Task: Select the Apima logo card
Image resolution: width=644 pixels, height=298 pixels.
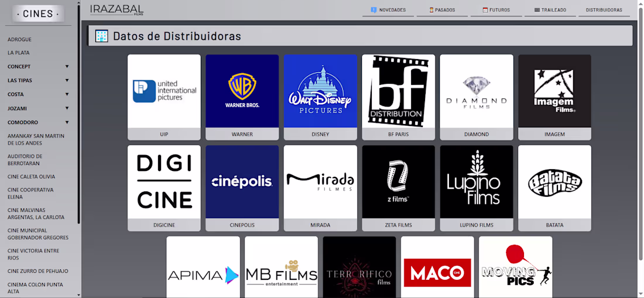Action: click(203, 267)
